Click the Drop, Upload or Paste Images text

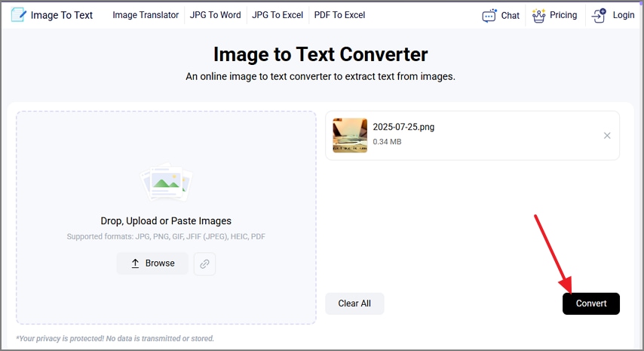pos(166,221)
